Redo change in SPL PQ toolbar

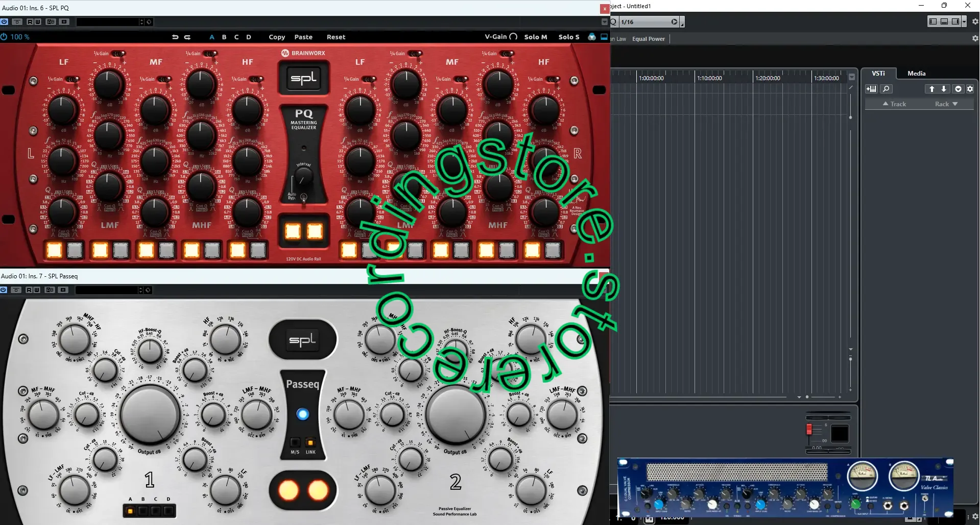(187, 37)
